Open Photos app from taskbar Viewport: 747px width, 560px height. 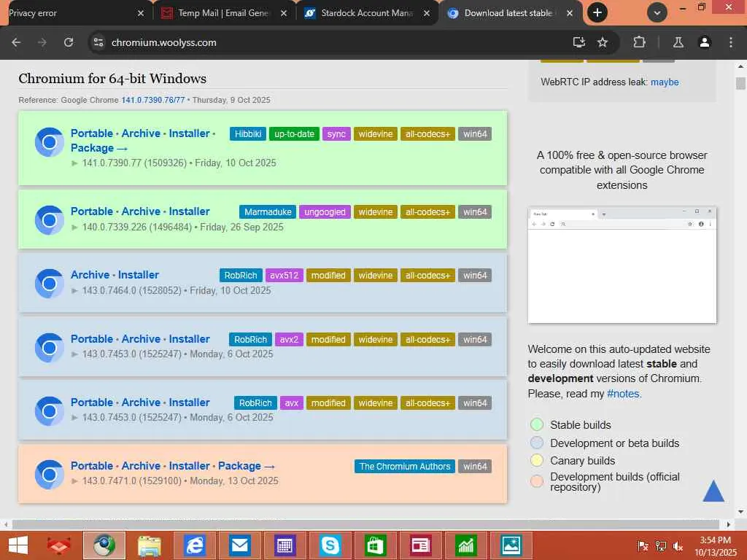[511, 545]
